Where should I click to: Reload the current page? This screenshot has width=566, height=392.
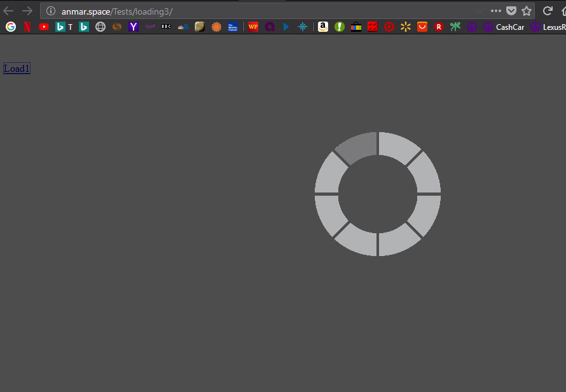547,11
